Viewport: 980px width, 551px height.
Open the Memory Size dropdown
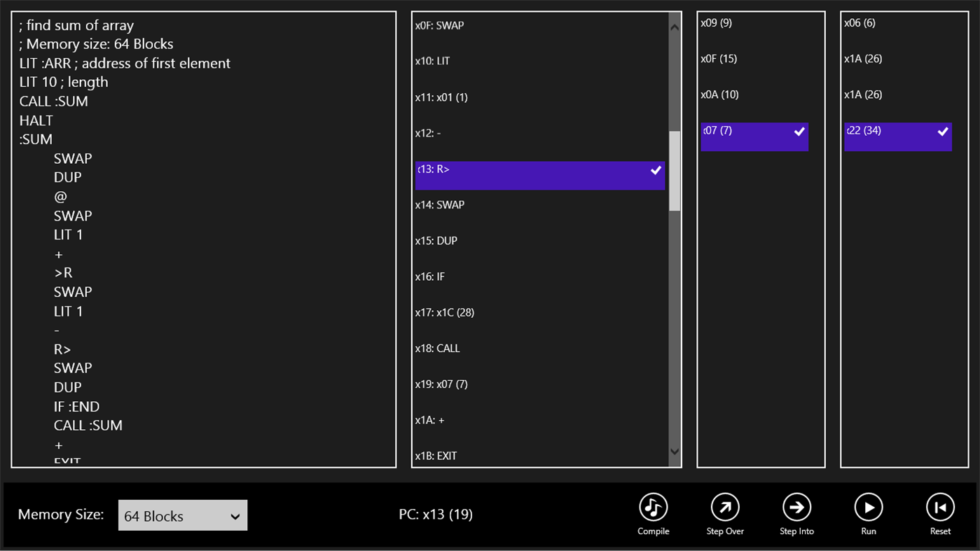[x=182, y=515]
